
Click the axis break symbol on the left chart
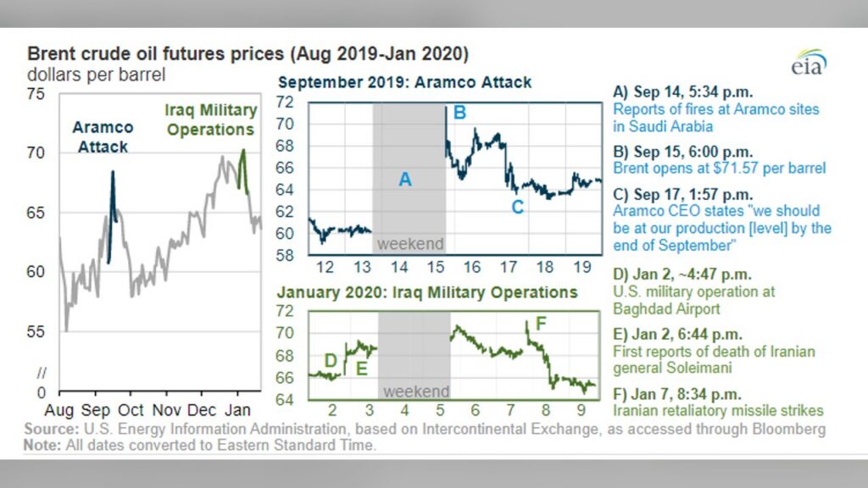pyautogui.click(x=42, y=373)
